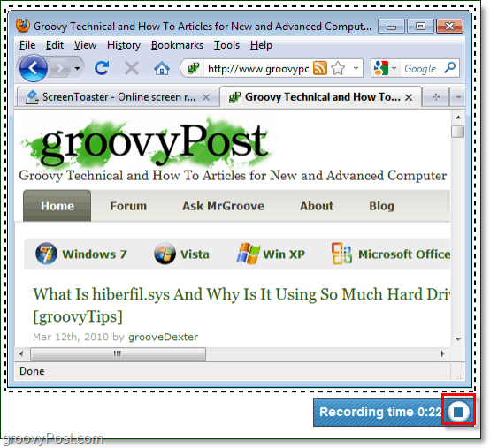This screenshot has width=490, height=448.
Task: Close the Firefox window
Action: [449, 27]
